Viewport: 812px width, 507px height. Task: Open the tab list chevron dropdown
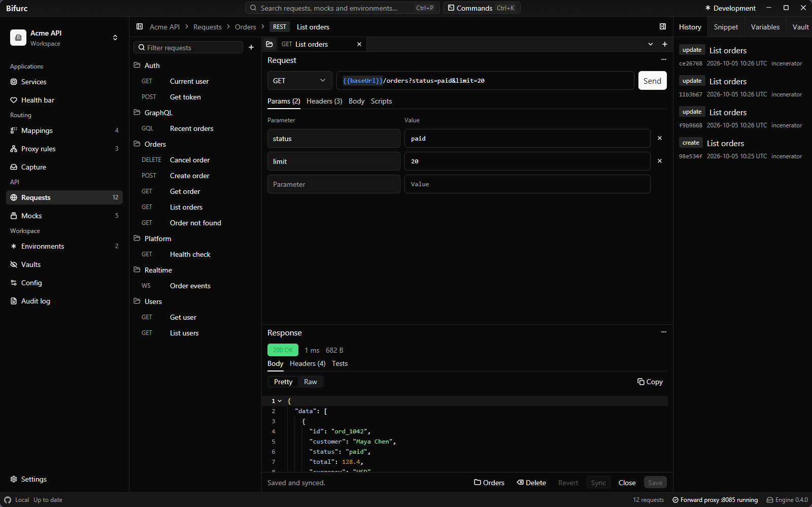[651, 44]
